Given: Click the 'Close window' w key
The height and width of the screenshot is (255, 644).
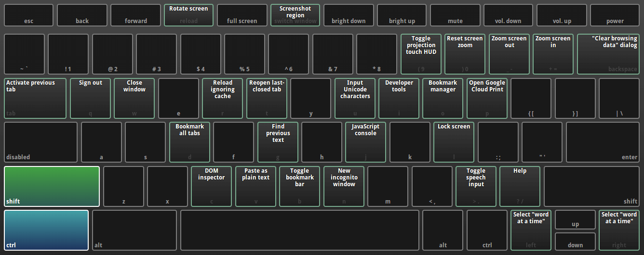Looking at the screenshot, I should [x=134, y=98].
